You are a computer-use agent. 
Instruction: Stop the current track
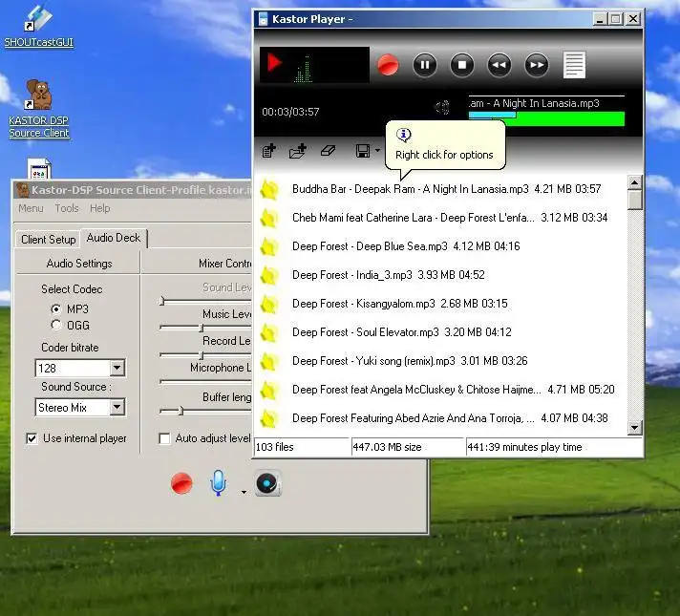coord(462,65)
